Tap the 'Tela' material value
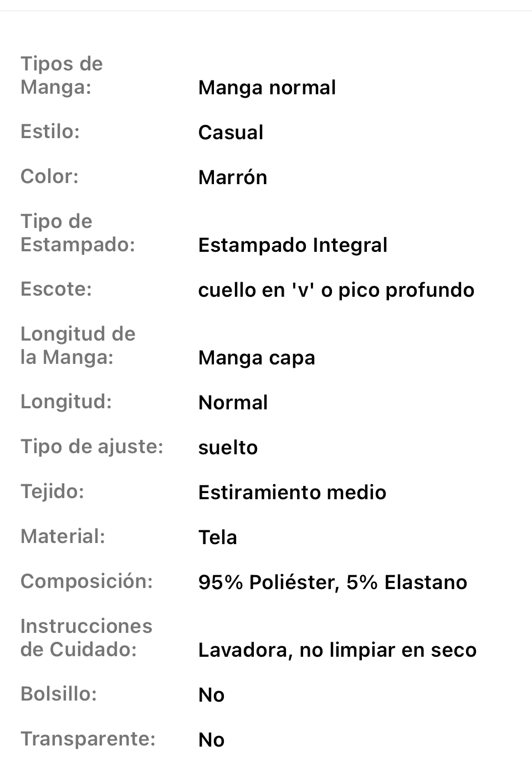 (x=217, y=537)
